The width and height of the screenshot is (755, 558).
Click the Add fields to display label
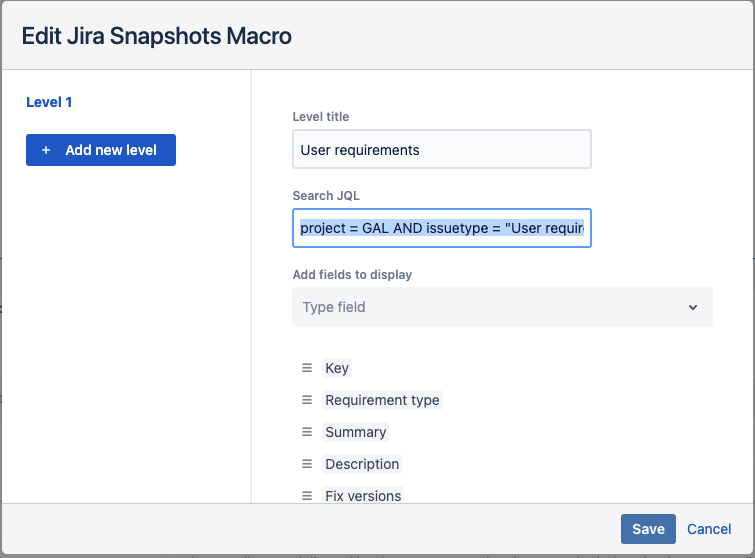(x=352, y=274)
